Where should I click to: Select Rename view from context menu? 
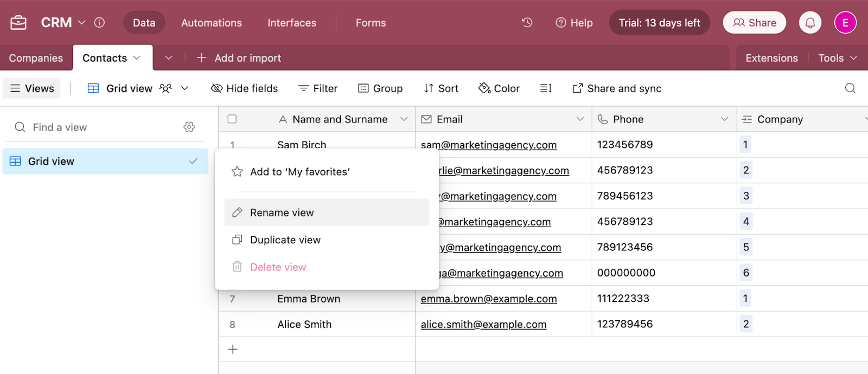pyautogui.click(x=327, y=212)
